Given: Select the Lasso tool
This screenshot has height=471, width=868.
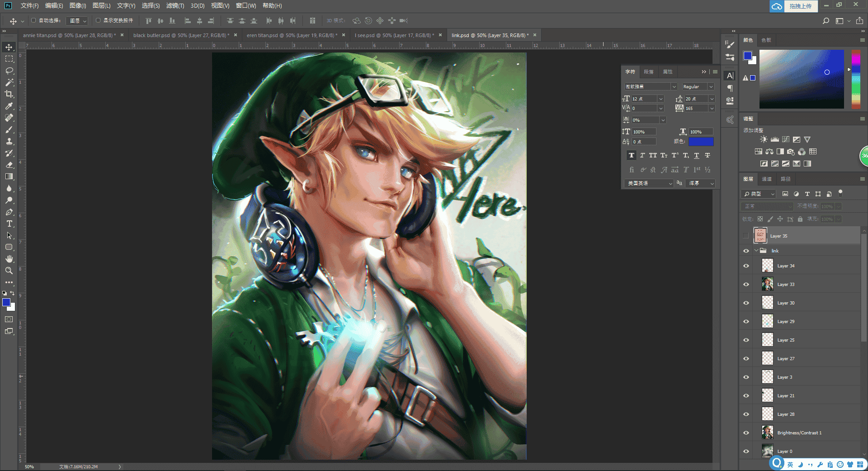Looking at the screenshot, I should point(9,71).
